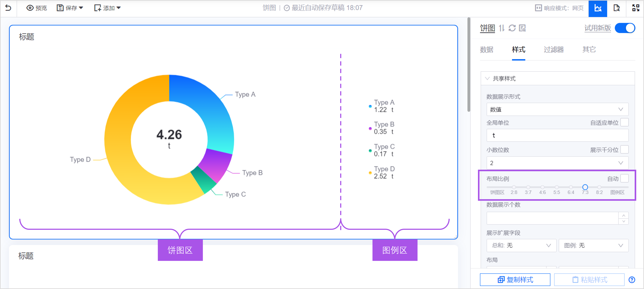Switch to the 数据 tab
The width and height of the screenshot is (644, 289).
coord(486,50)
